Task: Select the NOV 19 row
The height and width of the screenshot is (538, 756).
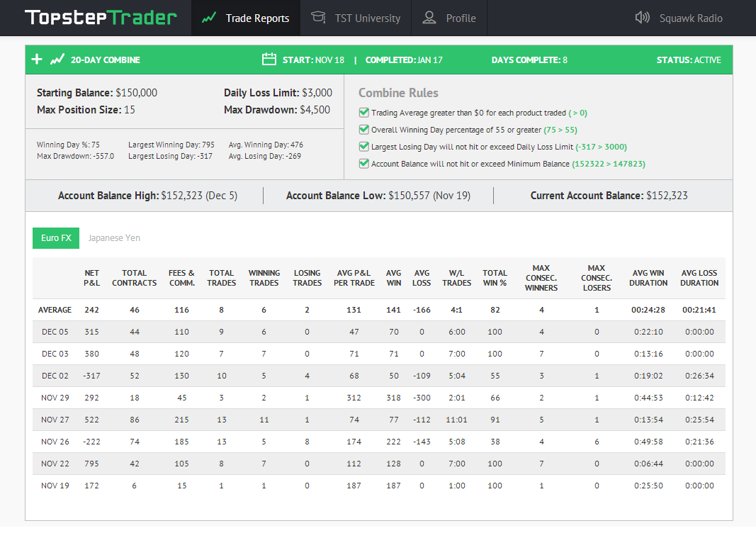Action: point(379,486)
